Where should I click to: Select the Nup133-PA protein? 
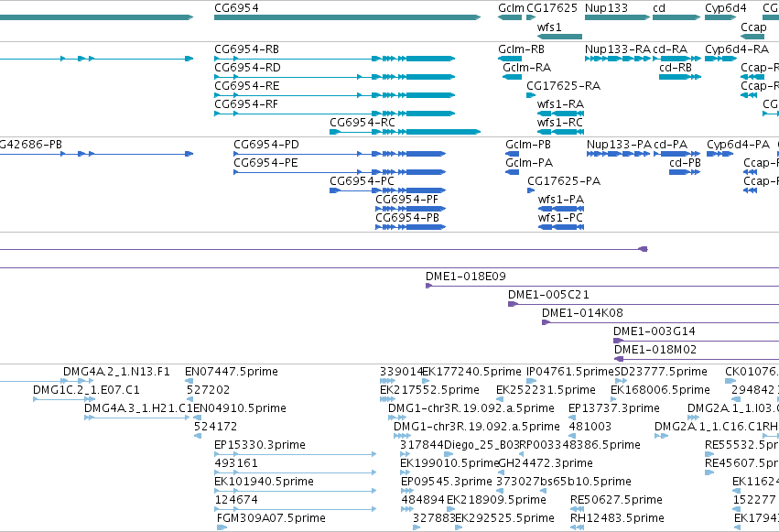click(x=619, y=145)
